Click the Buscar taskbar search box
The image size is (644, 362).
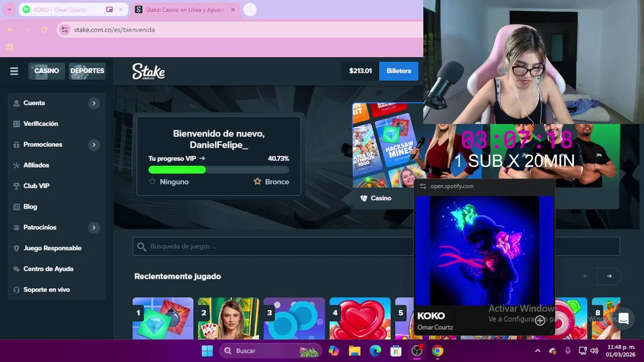[x=270, y=351]
